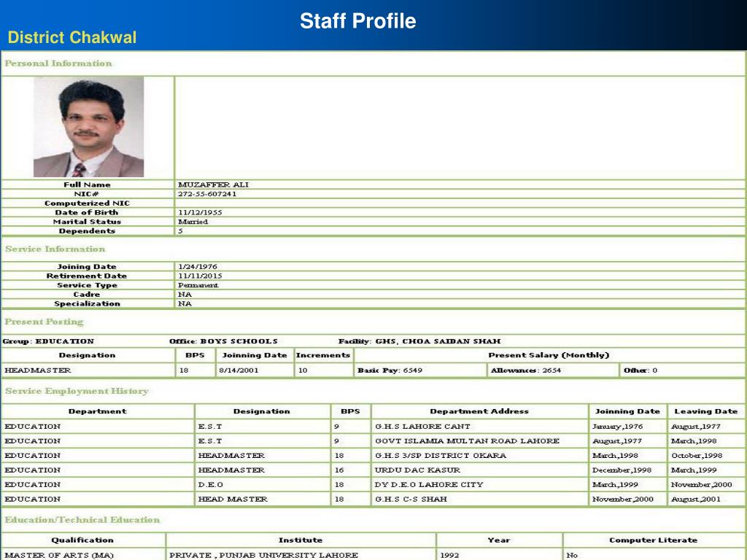Viewport: 747px width, 560px height.
Task: Select 'HEAD MASTER' designation in history table
Action: coord(263,499)
